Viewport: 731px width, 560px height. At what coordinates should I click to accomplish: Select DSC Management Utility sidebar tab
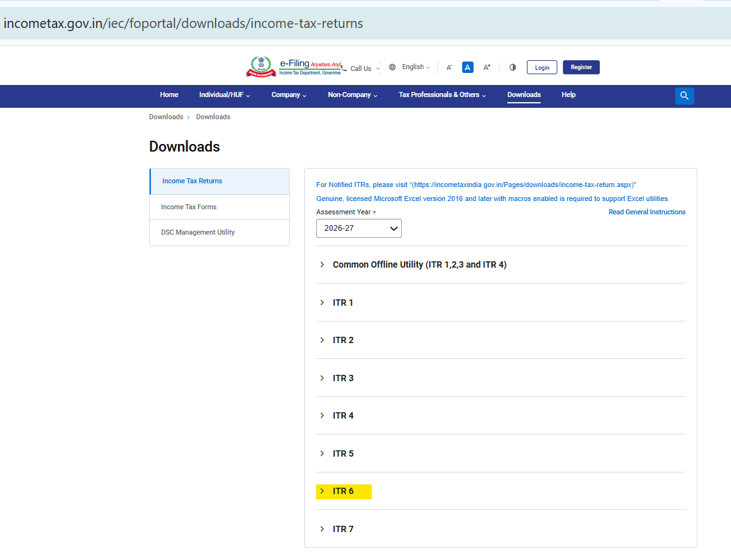coord(219,232)
